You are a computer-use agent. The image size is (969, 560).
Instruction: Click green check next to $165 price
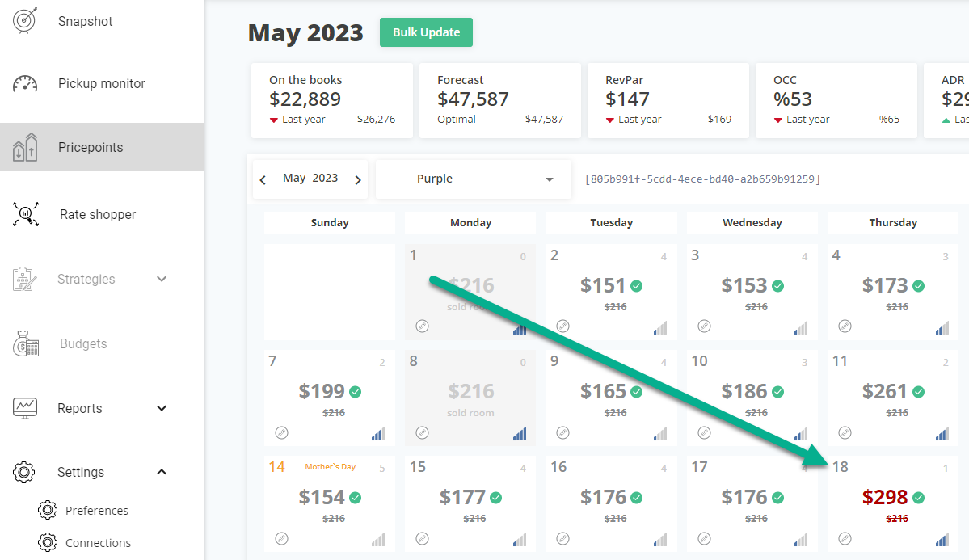637,392
